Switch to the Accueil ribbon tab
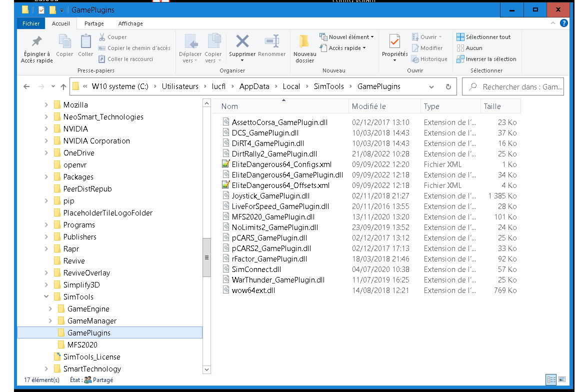The height and width of the screenshot is (392, 588). [61, 23]
